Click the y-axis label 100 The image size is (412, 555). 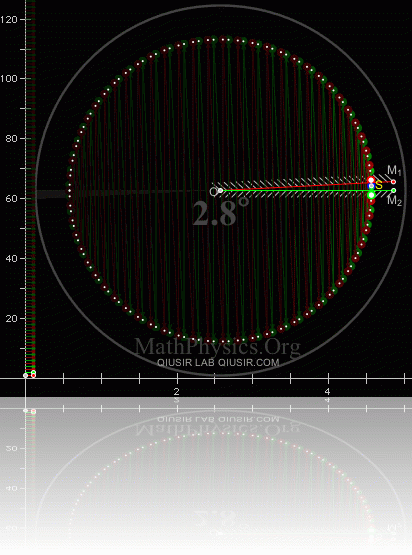pos(9,78)
